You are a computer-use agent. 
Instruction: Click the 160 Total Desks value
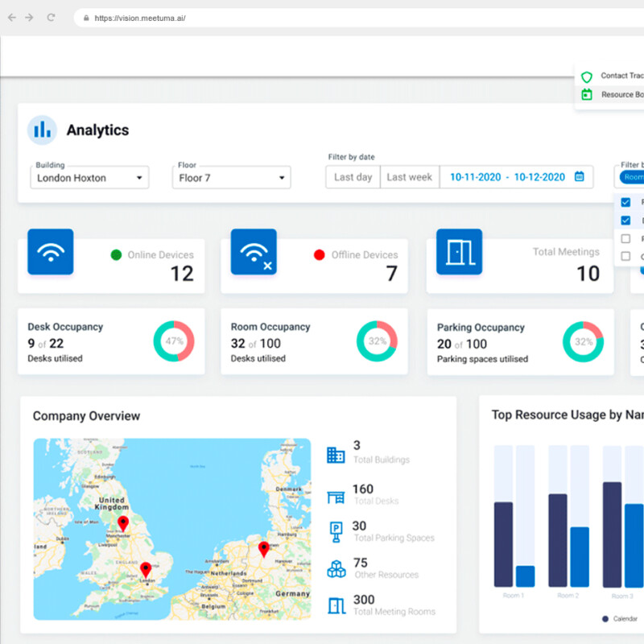point(363,489)
